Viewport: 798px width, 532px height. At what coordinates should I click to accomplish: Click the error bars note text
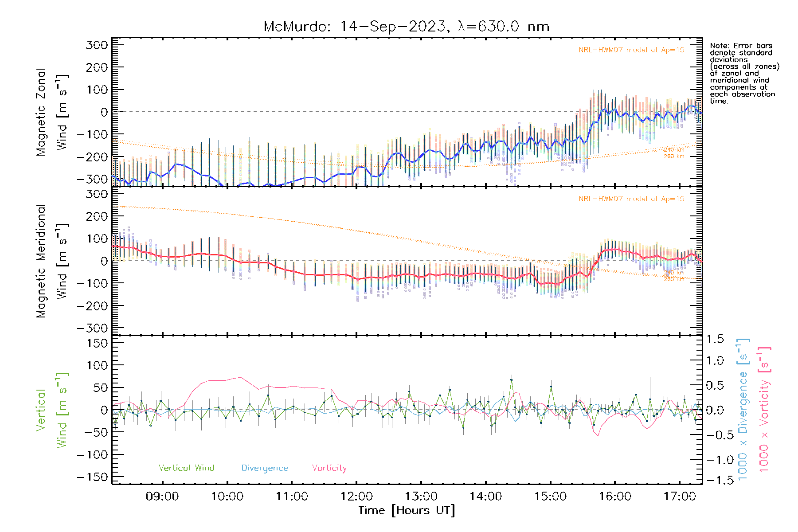[x=744, y=73]
